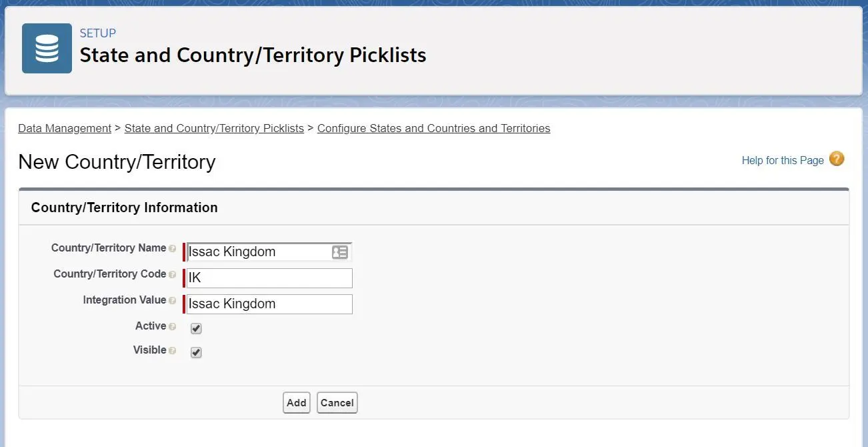Image resolution: width=868 pixels, height=447 pixels.
Task: Go to State and Country/Territory Picklists breadcrumb
Action: 214,128
